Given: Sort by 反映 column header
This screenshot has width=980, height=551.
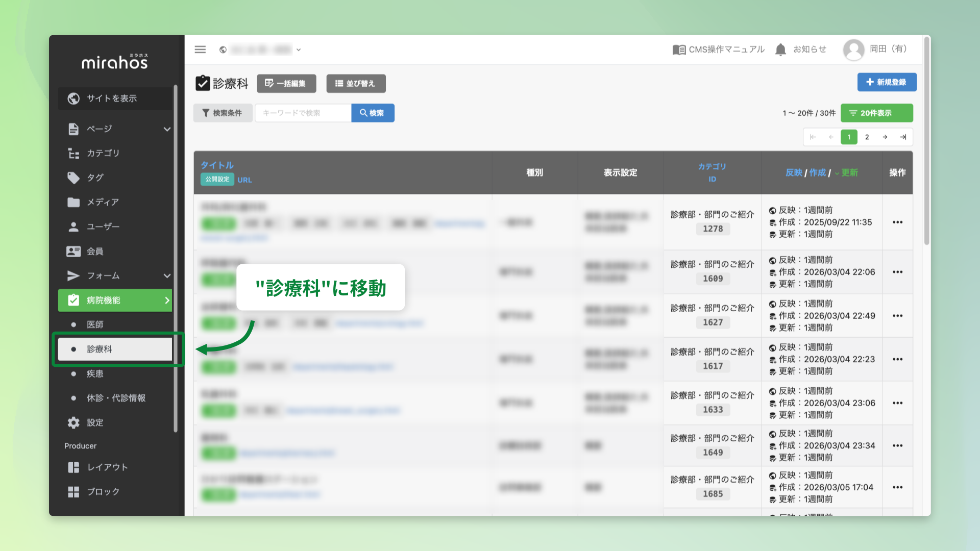Looking at the screenshot, I should click(x=794, y=172).
